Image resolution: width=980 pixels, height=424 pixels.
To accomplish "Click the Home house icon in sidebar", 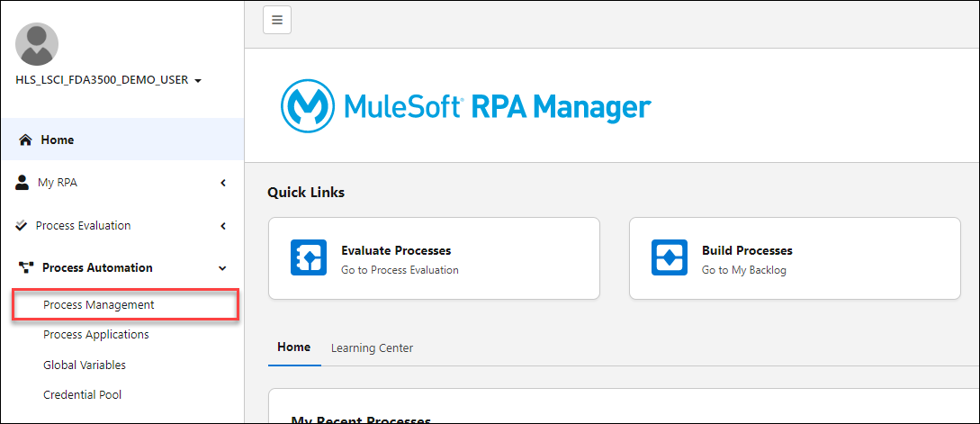I will (25, 140).
